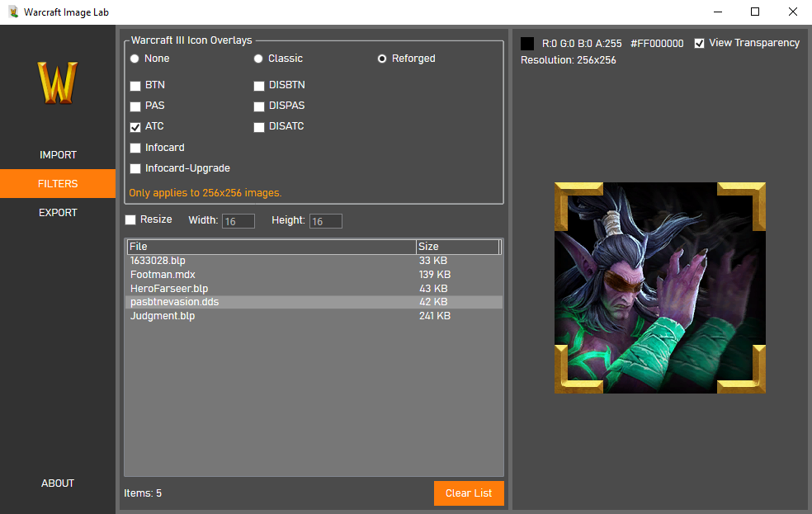Tick the DISPAS overlay checkbox
Screen dimensions: 812x514
[259, 106]
